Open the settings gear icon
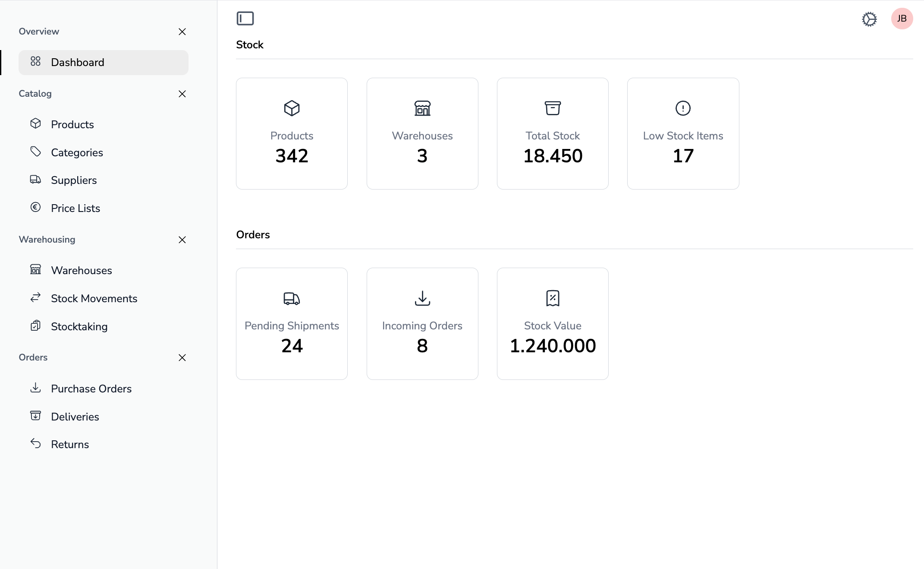 click(x=869, y=19)
